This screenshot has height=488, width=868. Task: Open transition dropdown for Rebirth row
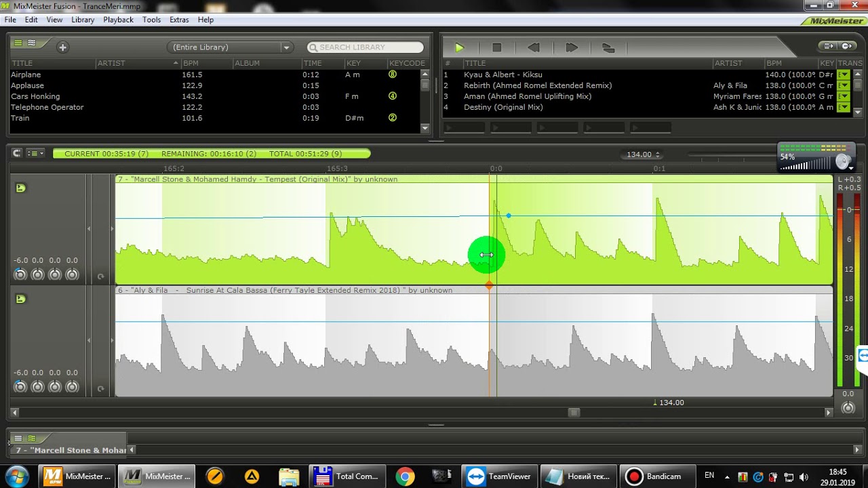click(844, 85)
